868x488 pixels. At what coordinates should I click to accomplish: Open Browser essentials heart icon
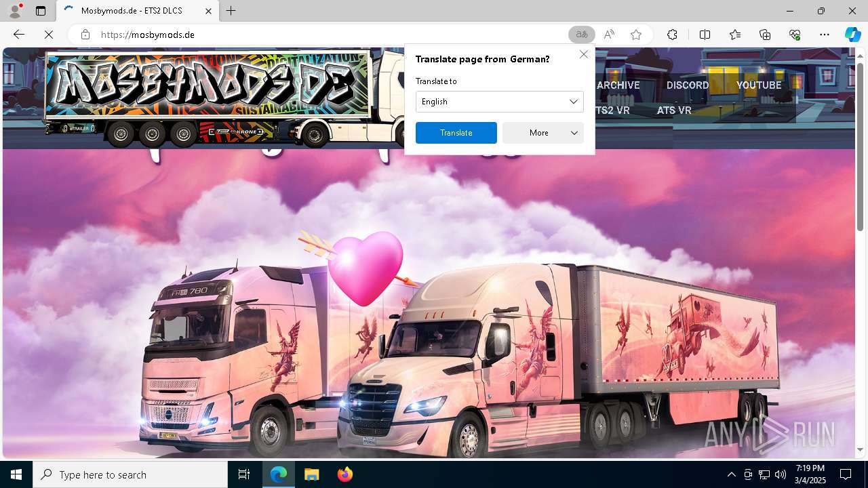pos(795,35)
